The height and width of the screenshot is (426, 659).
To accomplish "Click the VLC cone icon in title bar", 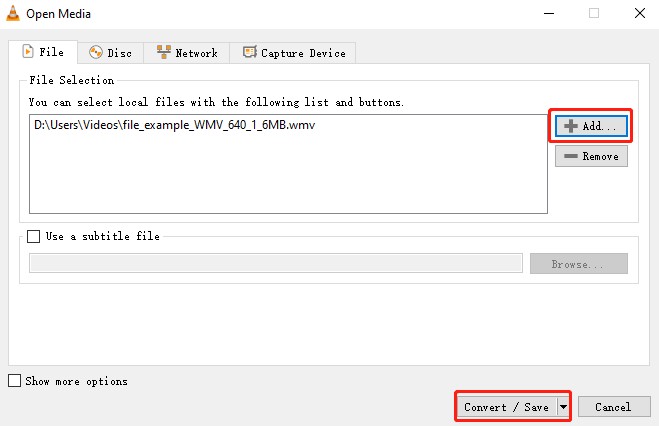I will coord(12,12).
